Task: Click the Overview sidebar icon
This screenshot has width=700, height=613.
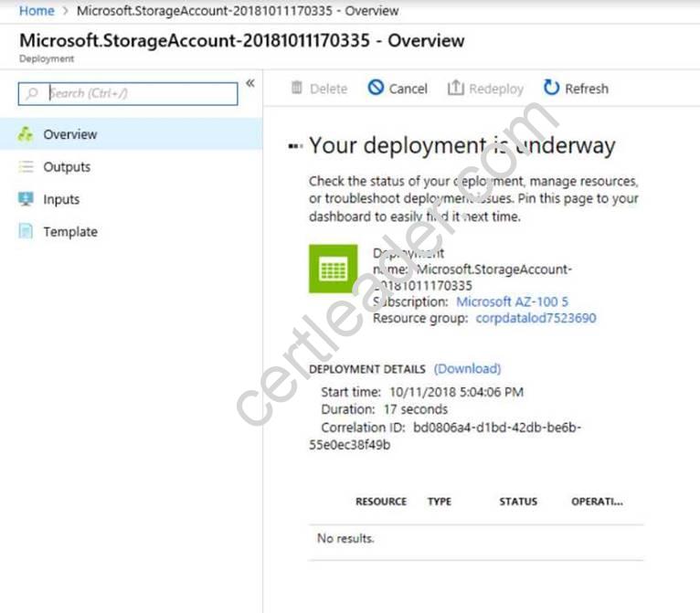Action: 26,134
